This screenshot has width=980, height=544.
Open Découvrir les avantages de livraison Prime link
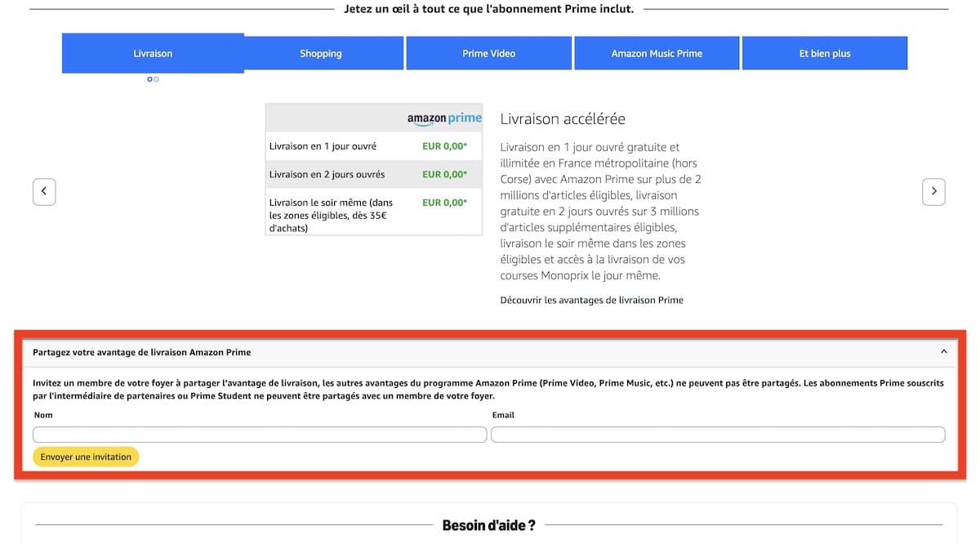point(591,300)
